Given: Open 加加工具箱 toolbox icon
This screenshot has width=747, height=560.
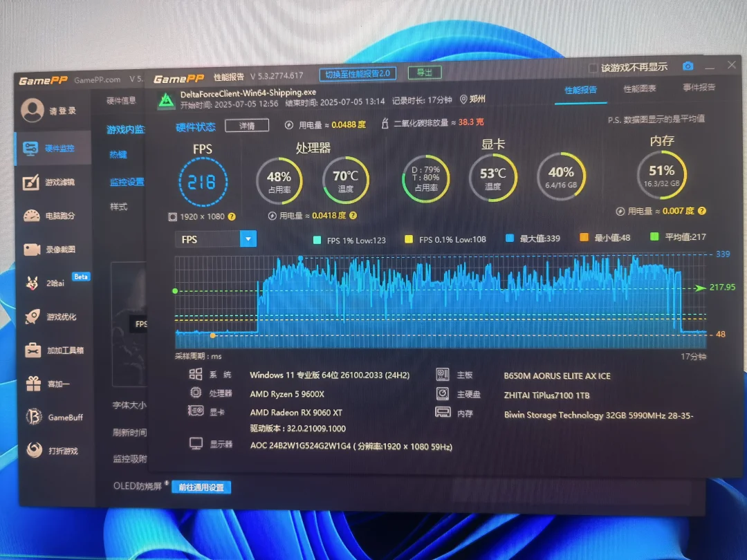Looking at the screenshot, I should tap(33, 350).
